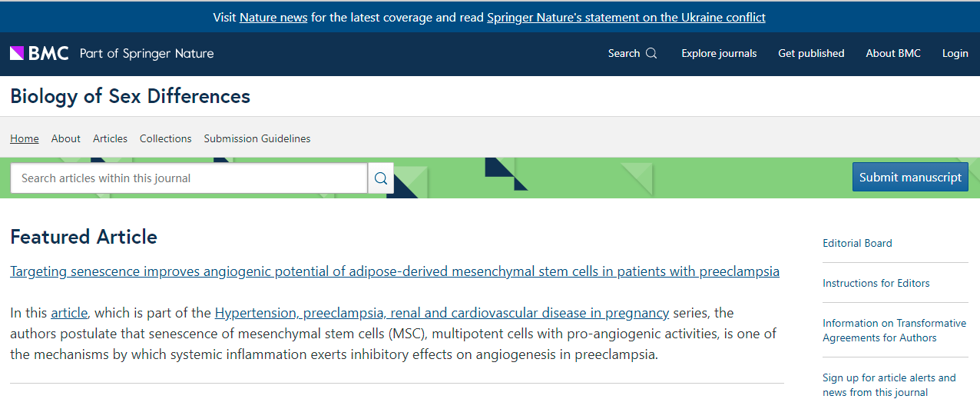Open Instructions for Editors
980x399 pixels.
[876, 283]
